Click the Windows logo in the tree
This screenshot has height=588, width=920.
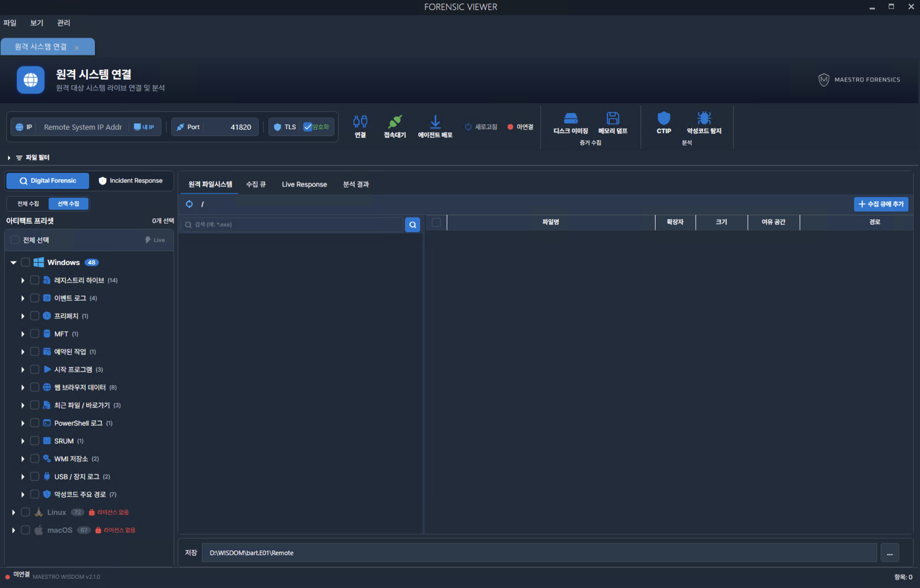[x=38, y=262]
